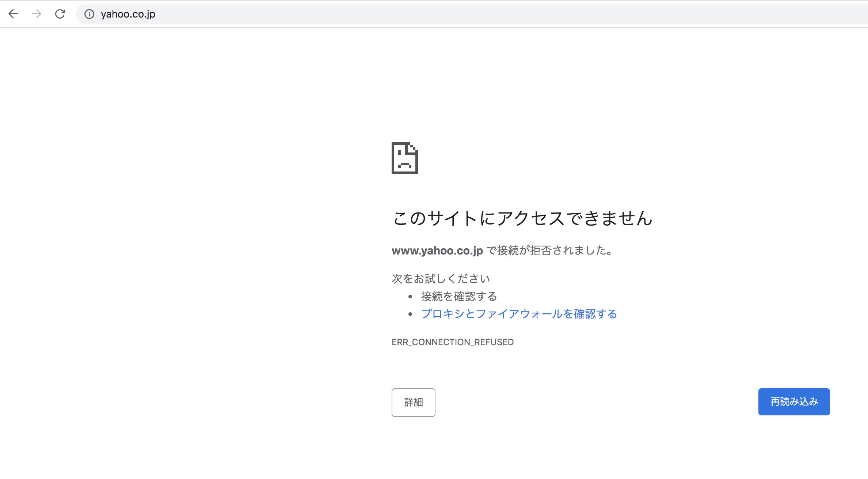Viewport: 868px width, 479px height.
Task: Click the yahoo.co.jp URL in address bar
Action: pos(128,14)
